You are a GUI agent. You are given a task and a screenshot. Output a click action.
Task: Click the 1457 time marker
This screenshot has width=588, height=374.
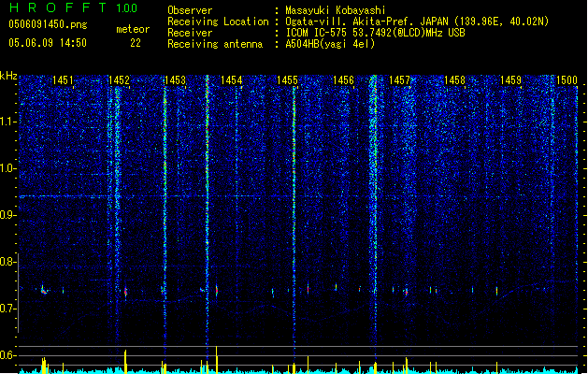pos(400,80)
